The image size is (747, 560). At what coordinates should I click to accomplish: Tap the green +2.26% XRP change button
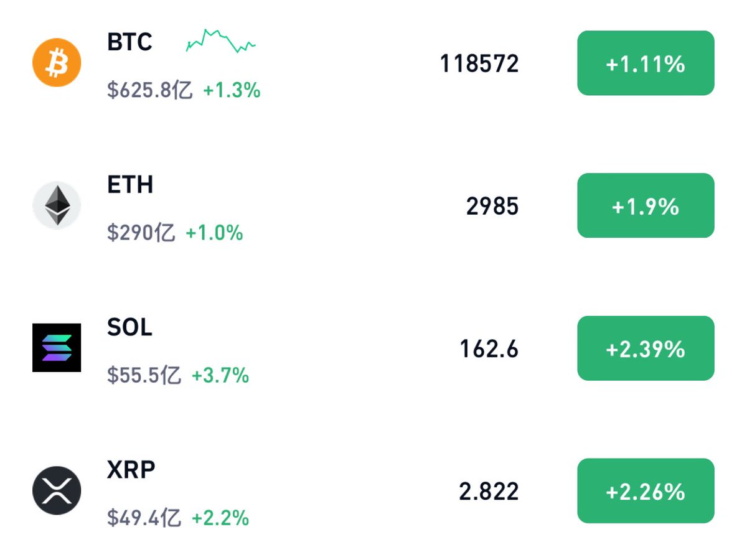click(x=646, y=491)
